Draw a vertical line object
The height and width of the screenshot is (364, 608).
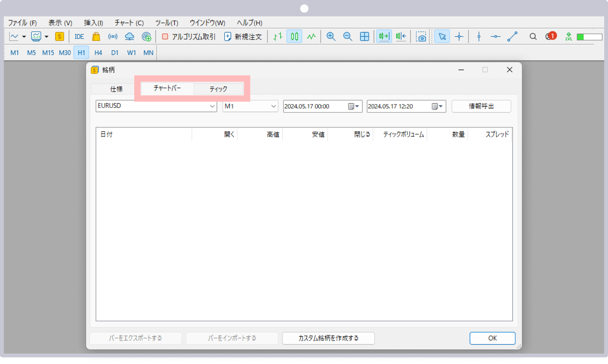479,37
